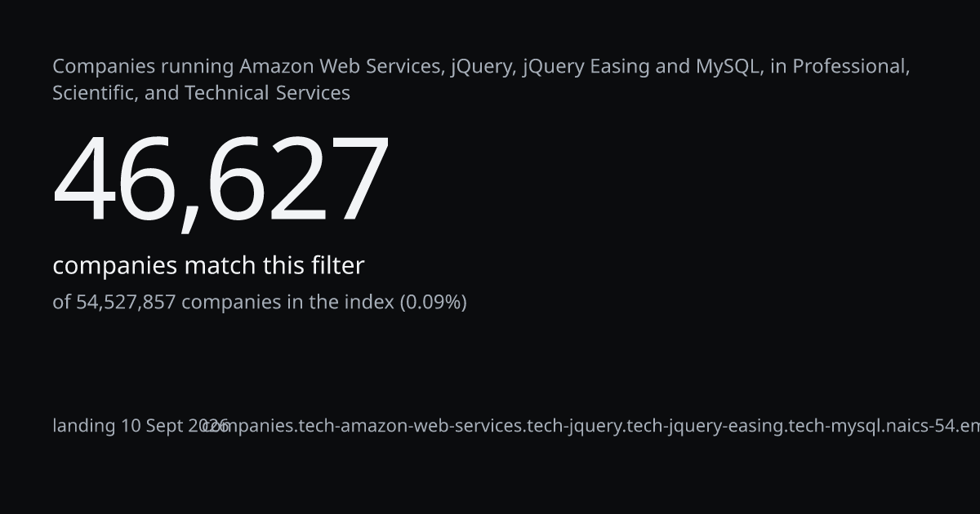980x514 pixels.
Task: Click 'tech-amazon-web-services' segment in footer slug
Action: click(412, 426)
